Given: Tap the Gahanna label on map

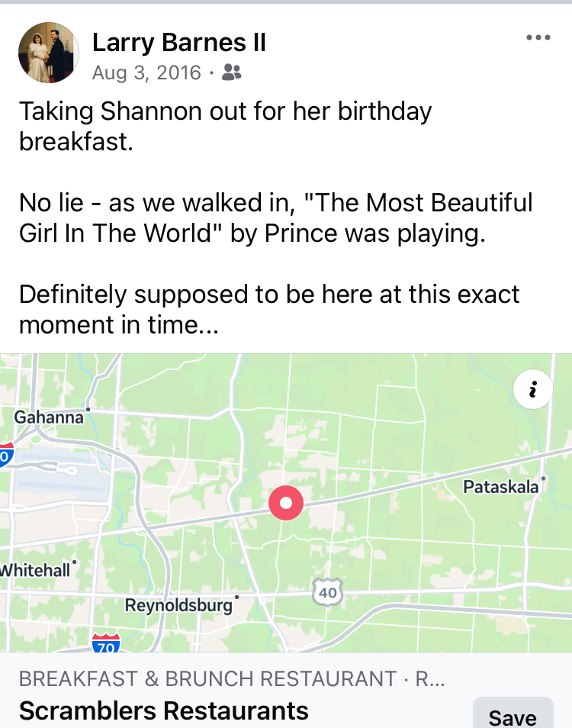Looking at the screenshot, I should [x=49, y=417].
